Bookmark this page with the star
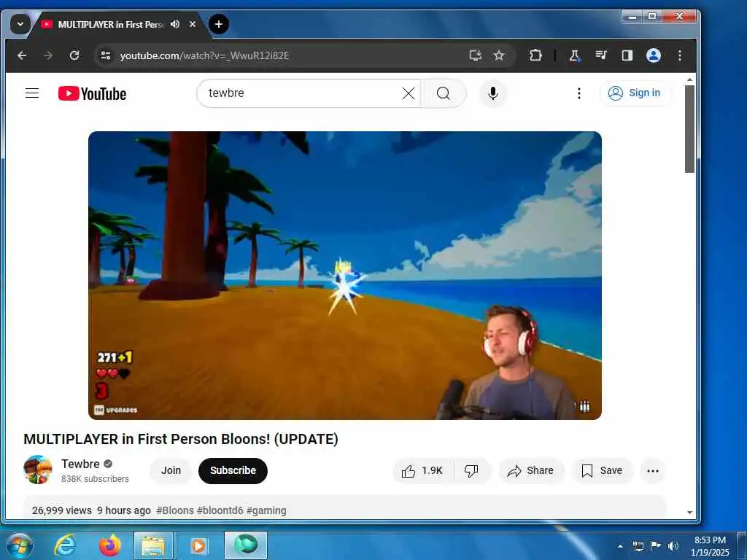The image size is (747, 560). coord(499,55)
